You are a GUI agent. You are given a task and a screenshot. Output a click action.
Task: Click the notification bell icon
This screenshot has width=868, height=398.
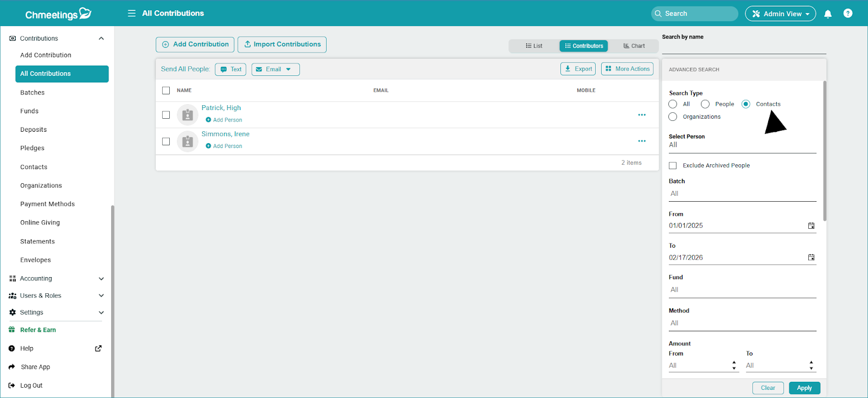pyautogui.click(x=828, y=14)
